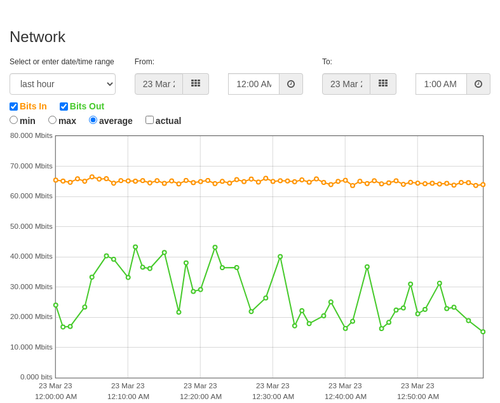Click the To time field '1:00 AM'
Screen dimensions: 500x403
pos(441,84)
